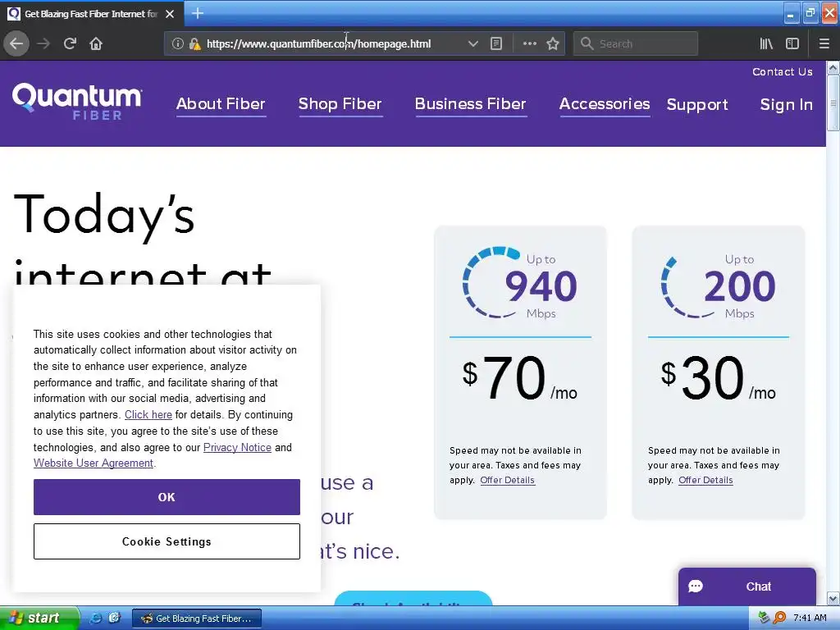Viewport: 840px width, 630px height.
Task: Open the Contact Us link
Action: [782, 72]
